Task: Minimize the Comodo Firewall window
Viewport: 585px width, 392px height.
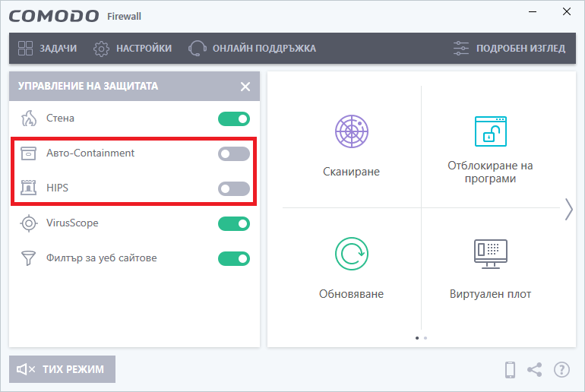Action: click(533, 12)
